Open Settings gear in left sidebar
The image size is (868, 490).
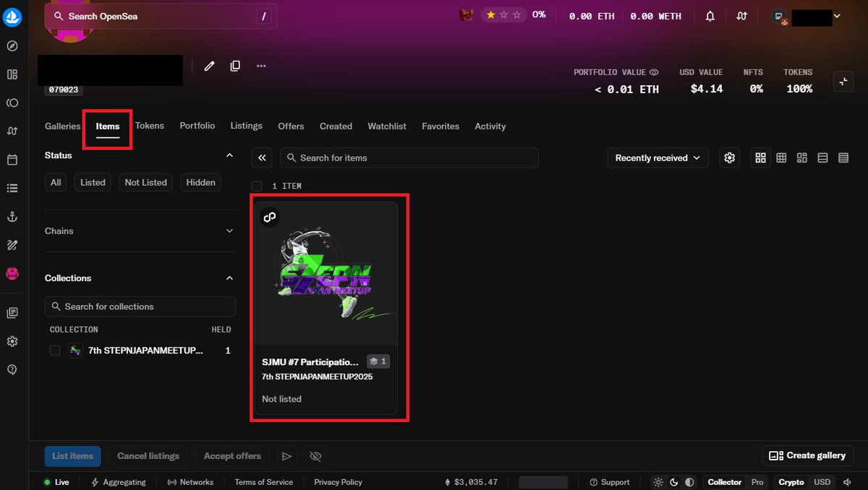[x=12, y=341]
